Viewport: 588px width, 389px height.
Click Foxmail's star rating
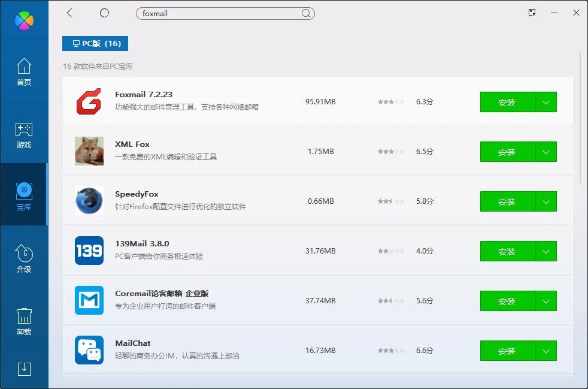[391, 102]
